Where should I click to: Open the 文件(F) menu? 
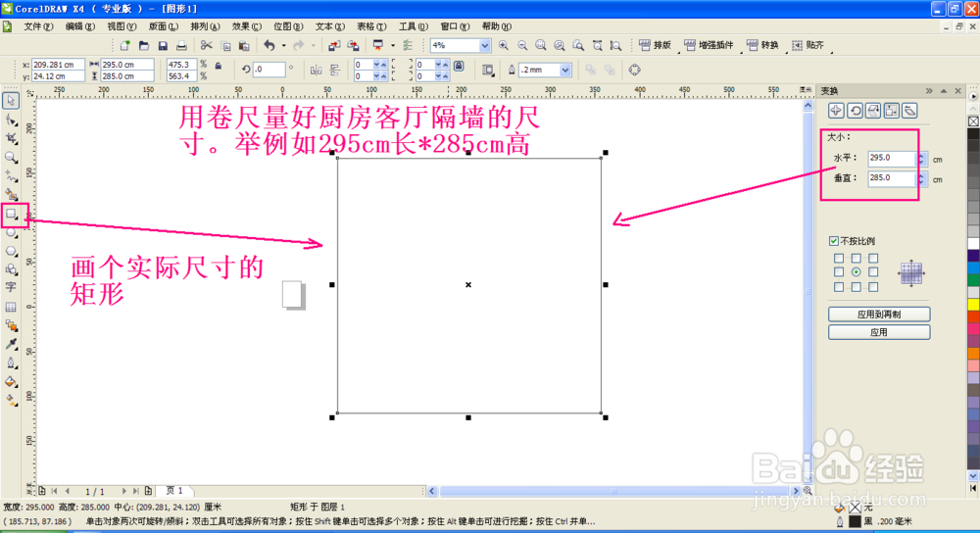(x=39, y=26)
